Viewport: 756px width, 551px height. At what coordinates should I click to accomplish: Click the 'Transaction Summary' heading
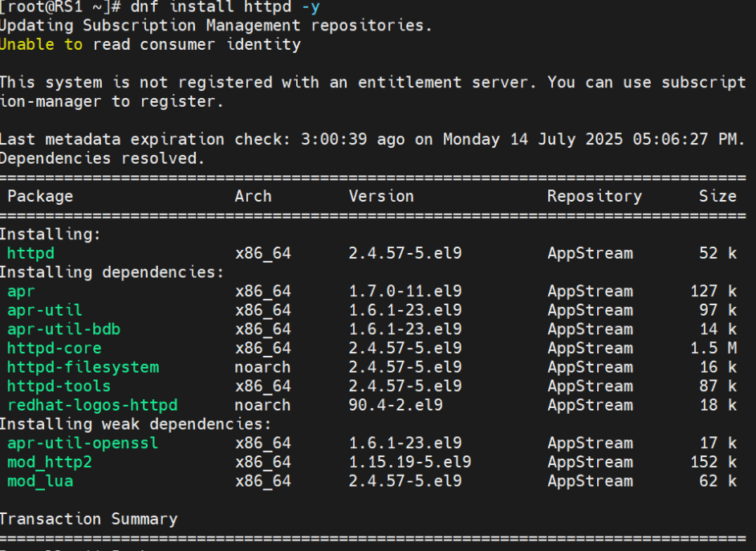pyautogui.click(x=89, y=520)
